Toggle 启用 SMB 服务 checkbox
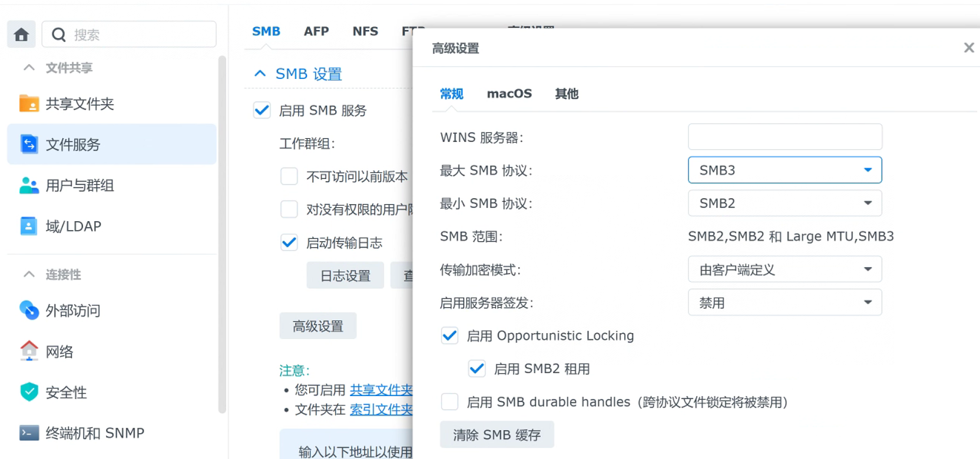The width and height of the screenshot is (980, 459). tap(262, 110)
